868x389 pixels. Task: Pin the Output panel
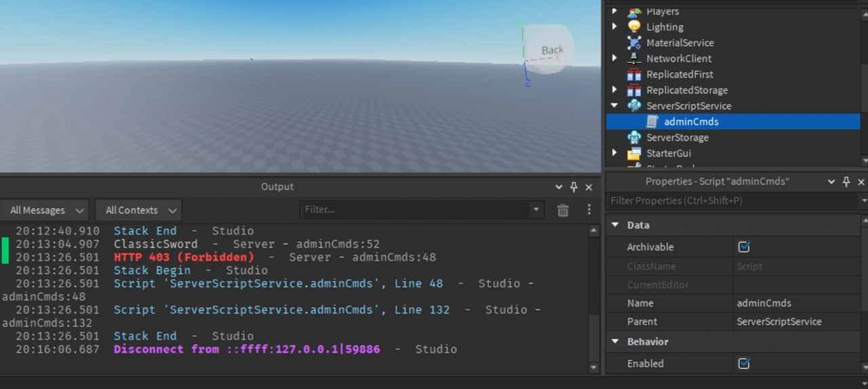[x=574, y=187]
